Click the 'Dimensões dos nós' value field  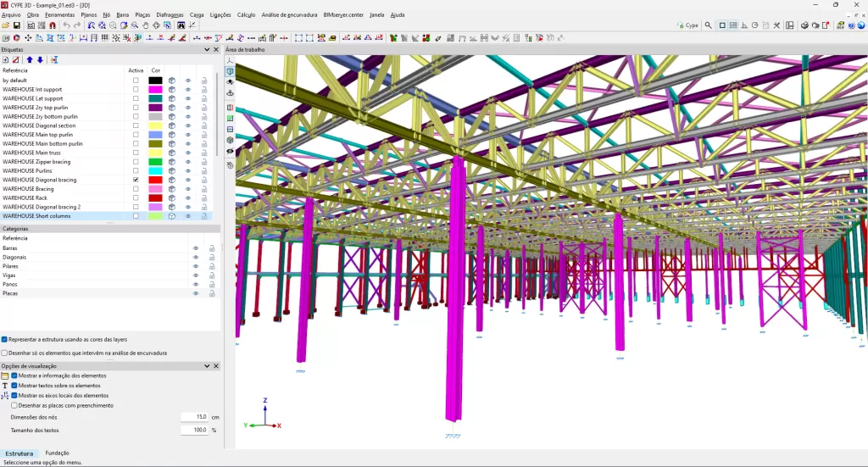[x=194, y=417]
